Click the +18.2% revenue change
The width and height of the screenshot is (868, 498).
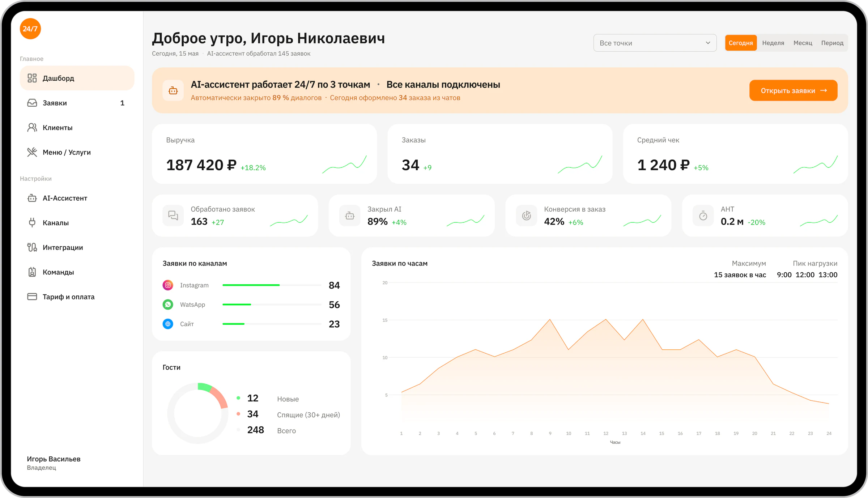253,167
